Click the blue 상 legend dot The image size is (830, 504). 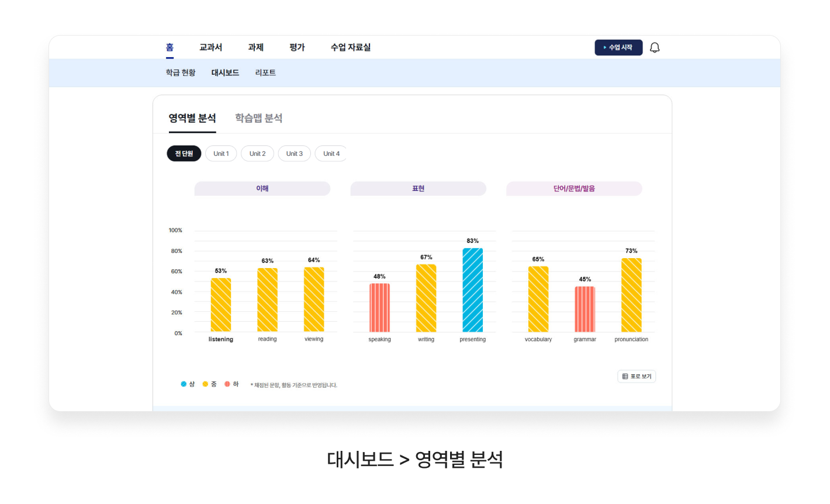184,384
